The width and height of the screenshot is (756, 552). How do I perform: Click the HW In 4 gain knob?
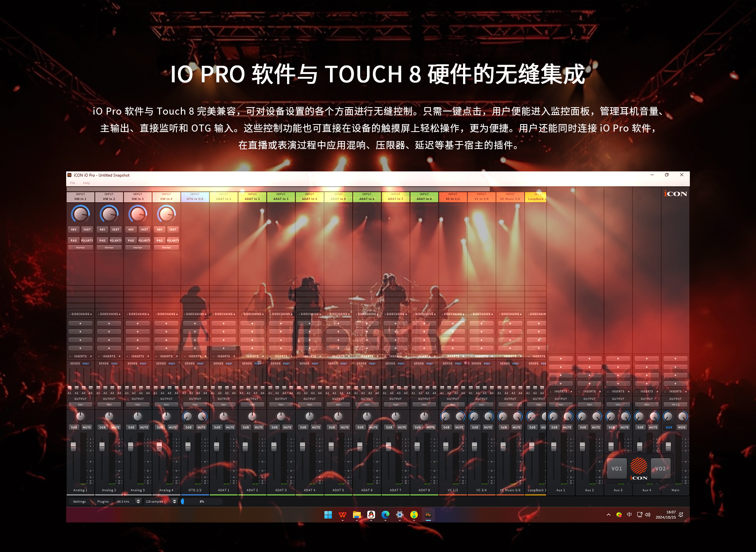click(166, 214)
